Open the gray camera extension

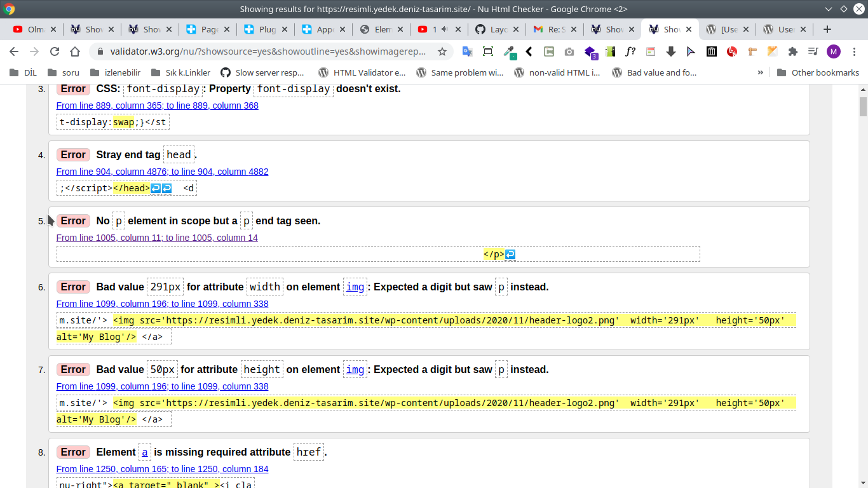(569, 51)
